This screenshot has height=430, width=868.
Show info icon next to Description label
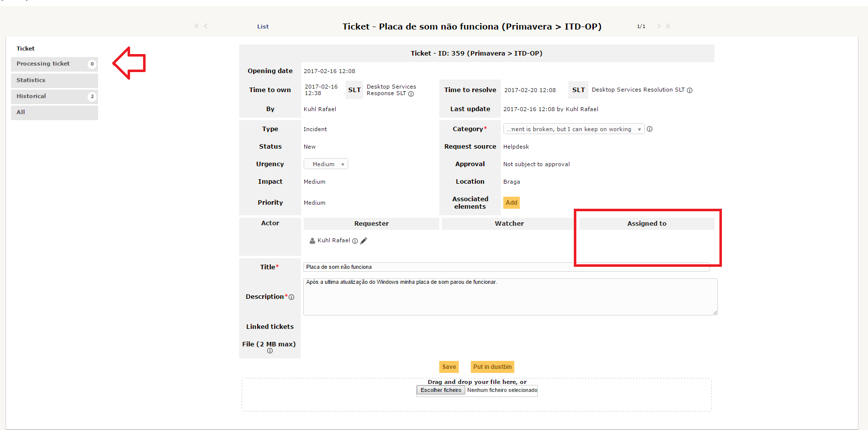pos(291,297)
